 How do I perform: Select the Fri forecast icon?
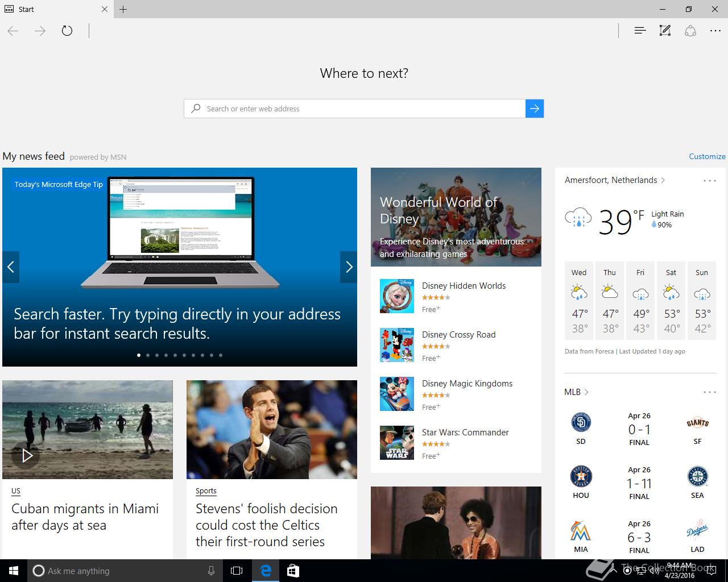click(640, 293)
